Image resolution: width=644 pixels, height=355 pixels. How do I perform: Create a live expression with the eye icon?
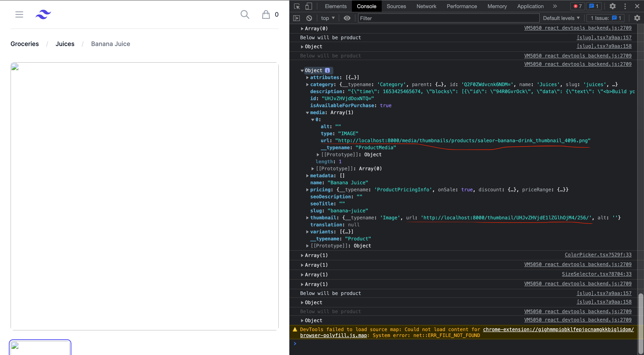click(347, 18)
